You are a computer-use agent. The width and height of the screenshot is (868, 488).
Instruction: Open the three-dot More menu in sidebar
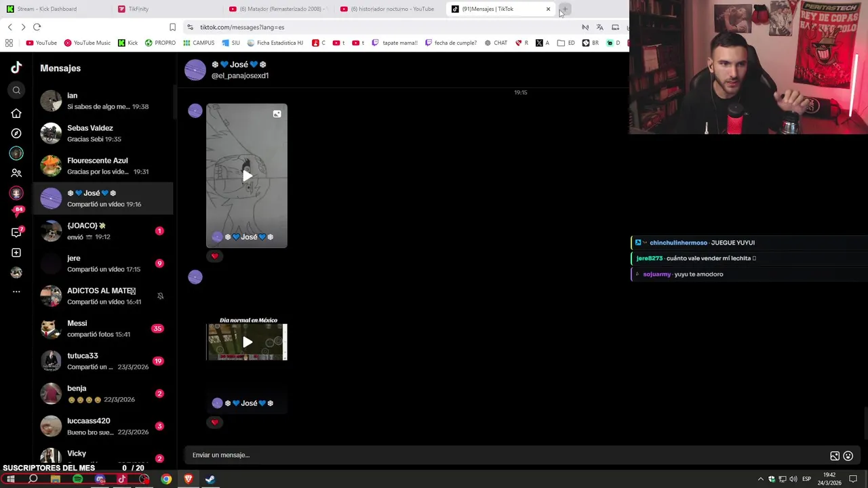[16, 291]
